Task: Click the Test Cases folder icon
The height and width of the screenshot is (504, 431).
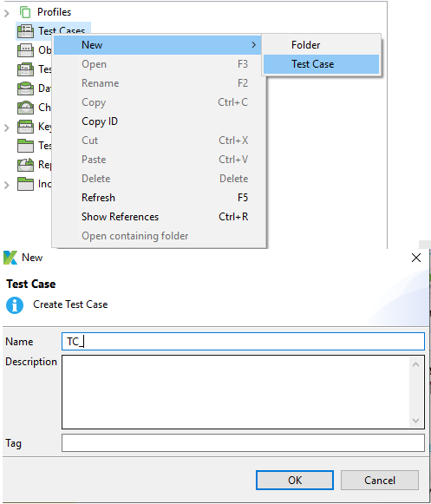Action: pos(25,31)
